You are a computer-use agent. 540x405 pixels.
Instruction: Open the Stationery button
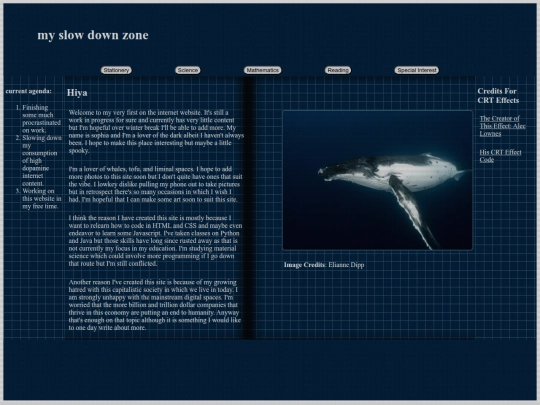point(116,70)
